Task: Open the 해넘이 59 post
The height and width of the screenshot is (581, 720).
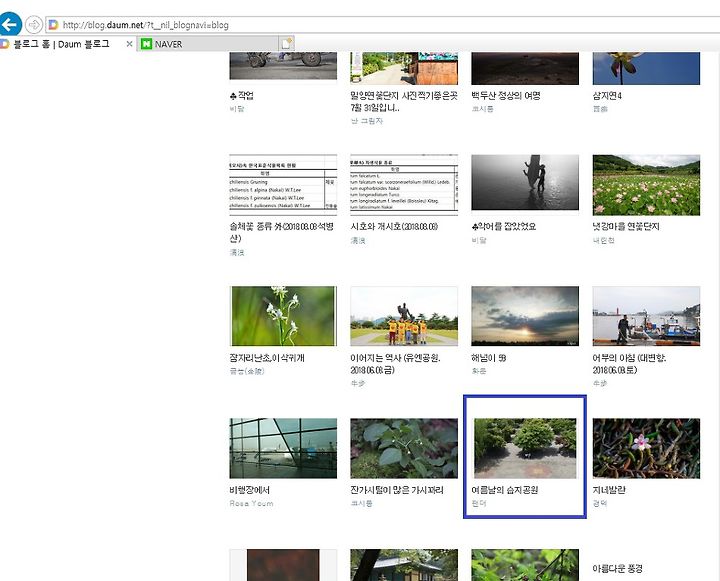Action: (489, 358)
